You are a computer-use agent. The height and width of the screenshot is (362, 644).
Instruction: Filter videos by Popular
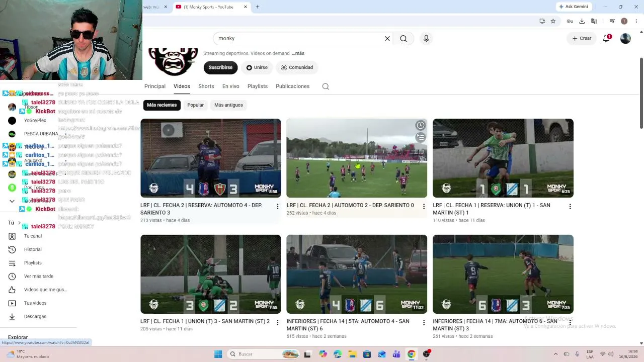[x=195, y=105]
